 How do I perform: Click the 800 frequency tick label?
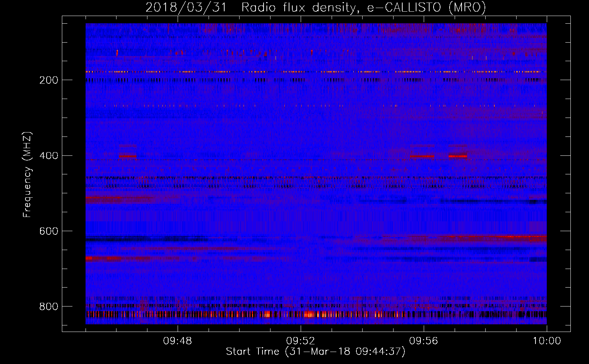(x=49, y=306)
